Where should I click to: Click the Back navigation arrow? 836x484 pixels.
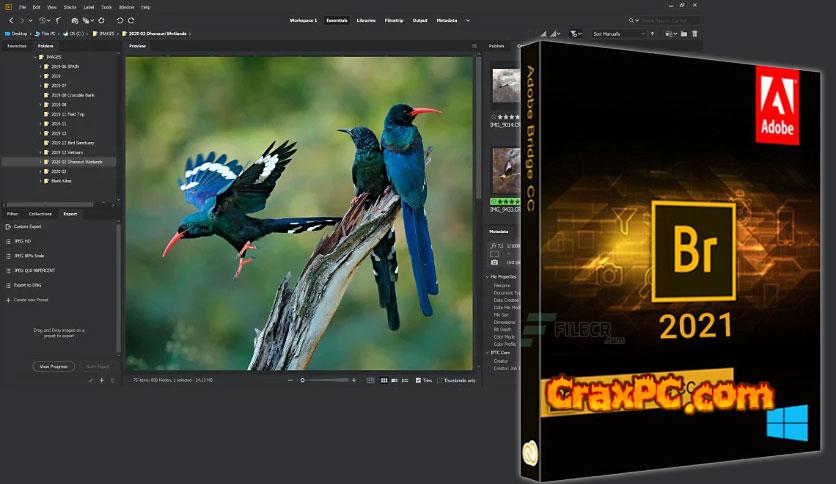[x=9, y=20]
